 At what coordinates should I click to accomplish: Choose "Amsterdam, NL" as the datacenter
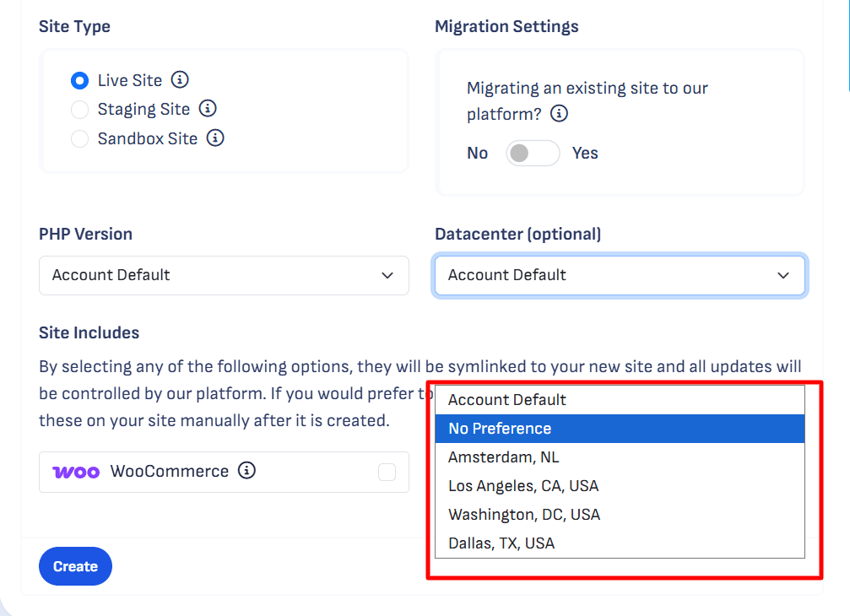point(504,457)
